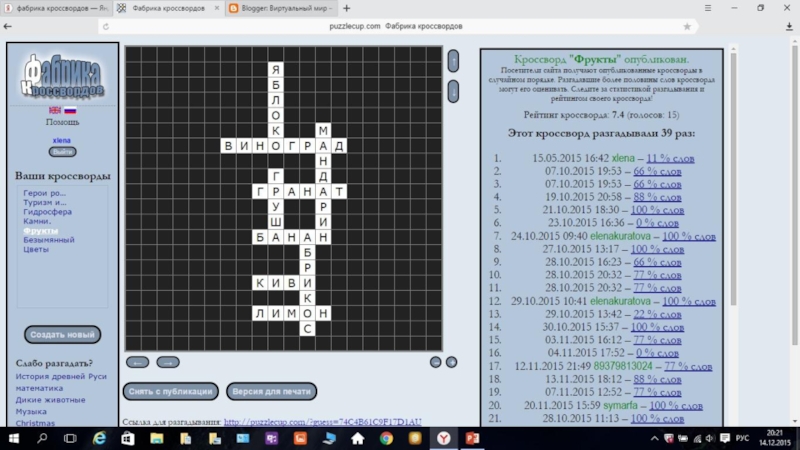Click the 11 % слов result link
This screenshot has width=800, height=450.
(x=670, y=158)
